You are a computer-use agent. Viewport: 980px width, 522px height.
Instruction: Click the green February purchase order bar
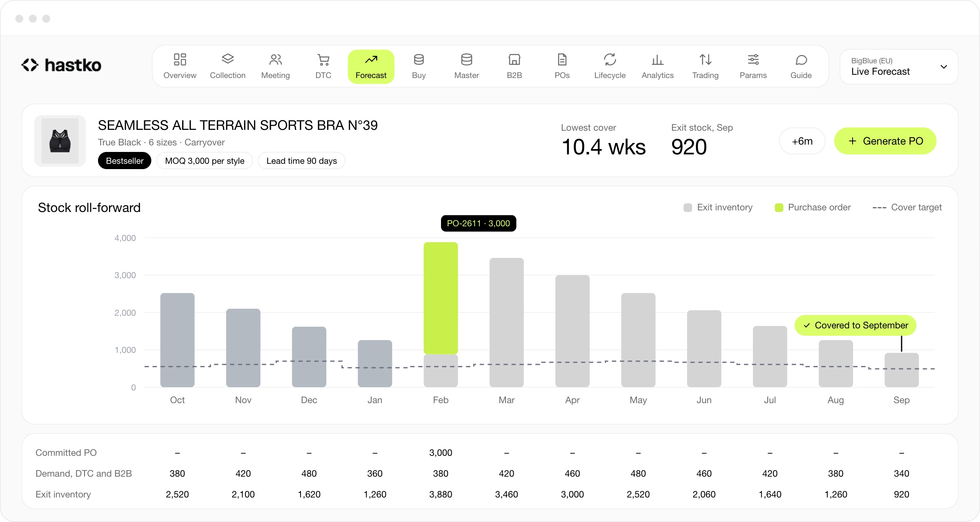(441, 298)
